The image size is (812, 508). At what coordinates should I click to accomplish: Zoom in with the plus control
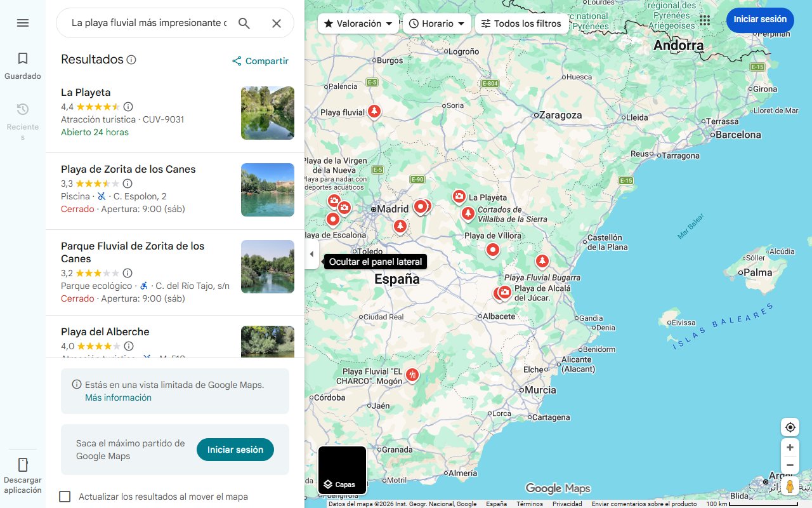[790, 447]
